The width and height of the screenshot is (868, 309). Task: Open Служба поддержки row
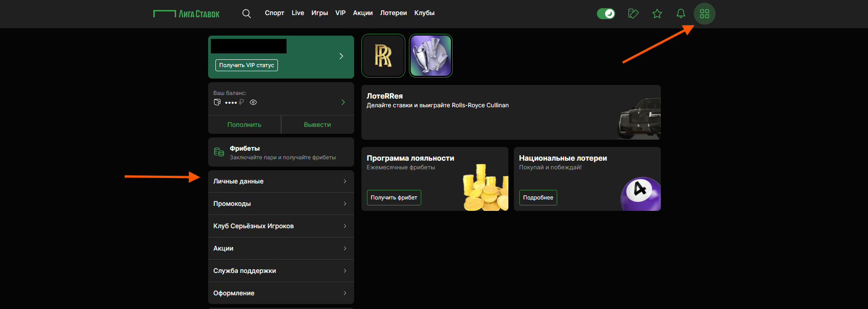pyautogui.click(x=281, y=271)
